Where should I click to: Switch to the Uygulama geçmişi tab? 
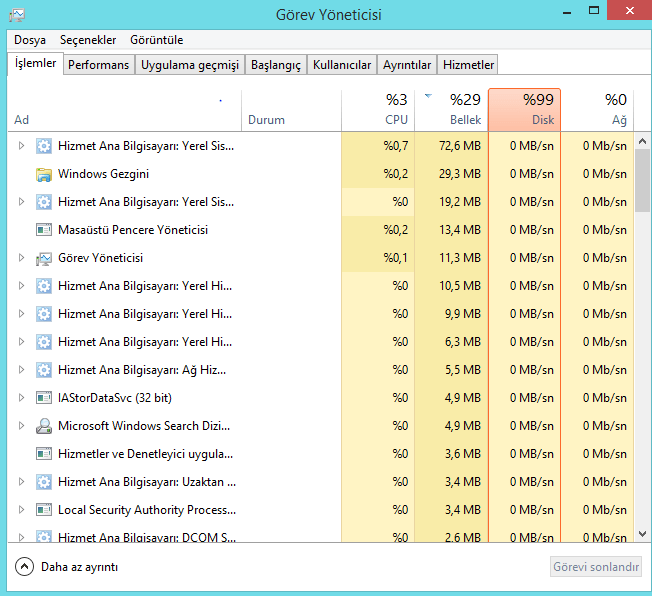[x=190, y=65]
